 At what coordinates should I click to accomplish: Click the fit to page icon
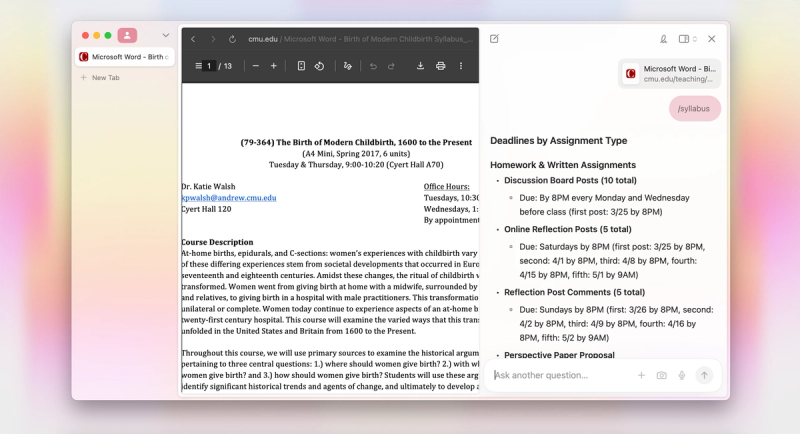301,66
